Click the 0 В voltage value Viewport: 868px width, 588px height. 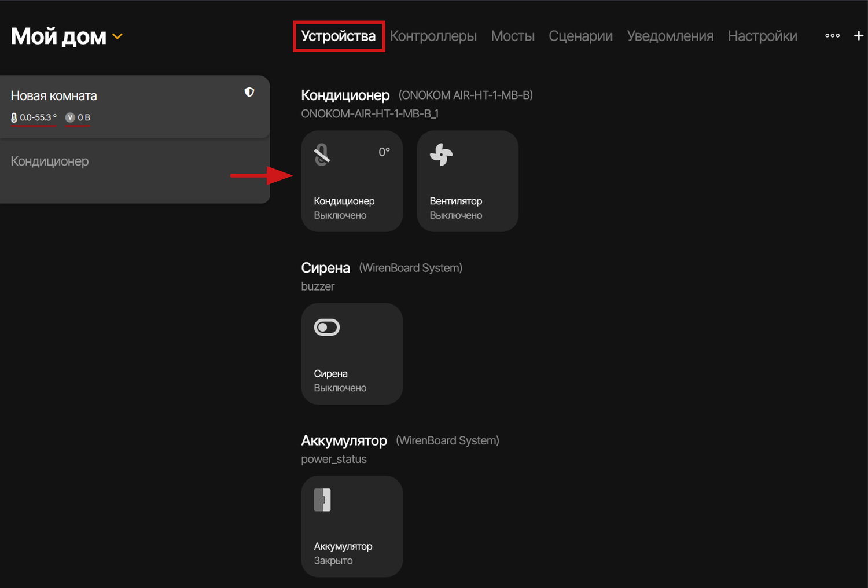[x=84, y=117]
